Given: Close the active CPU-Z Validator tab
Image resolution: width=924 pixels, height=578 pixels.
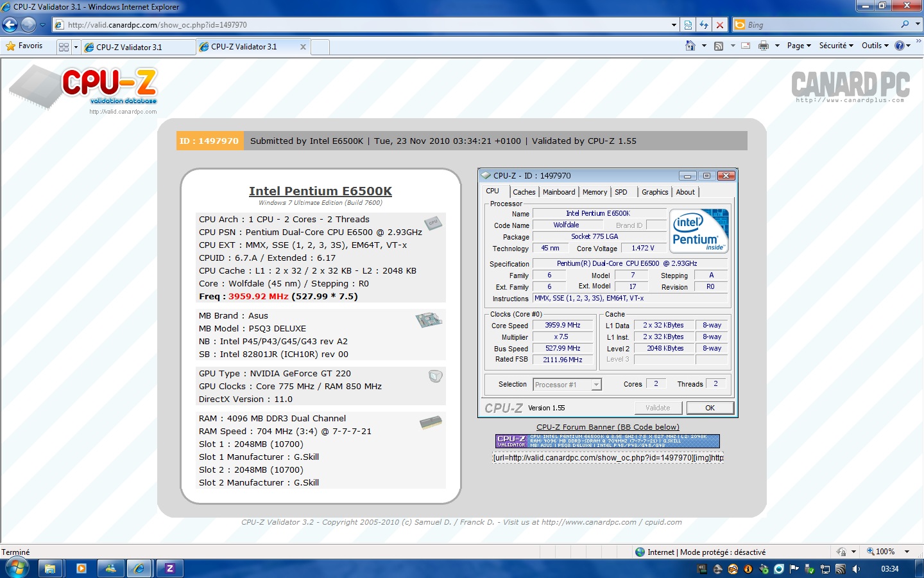Looking at the screenshot, I should coord(304,47).
